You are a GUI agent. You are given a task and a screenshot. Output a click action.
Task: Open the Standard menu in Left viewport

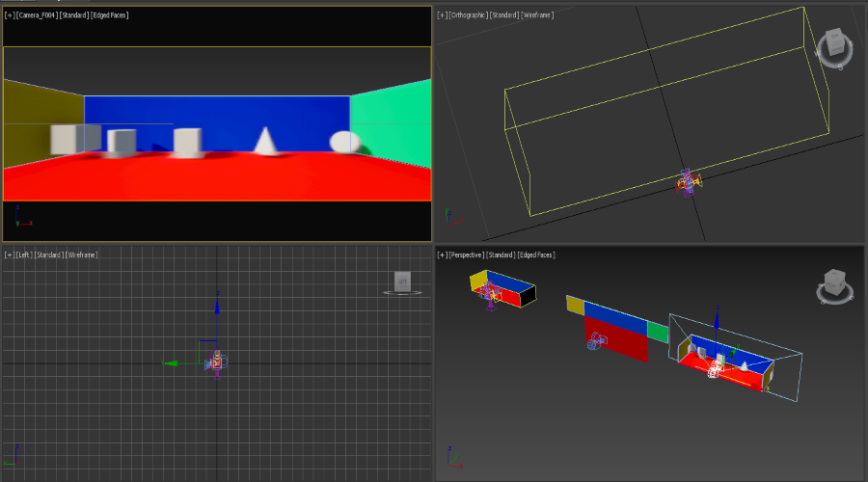pos(49,255)
